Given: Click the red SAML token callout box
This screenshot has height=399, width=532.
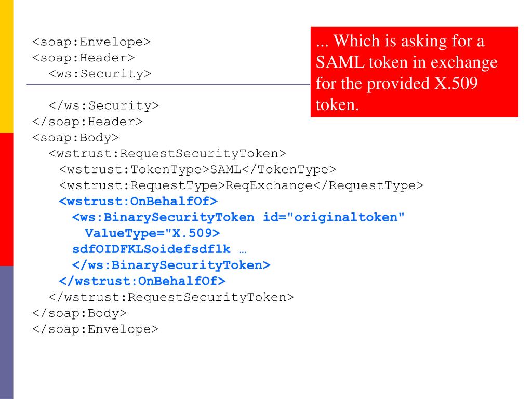Looking at the screenshot, I should click(x=414, y=72).
